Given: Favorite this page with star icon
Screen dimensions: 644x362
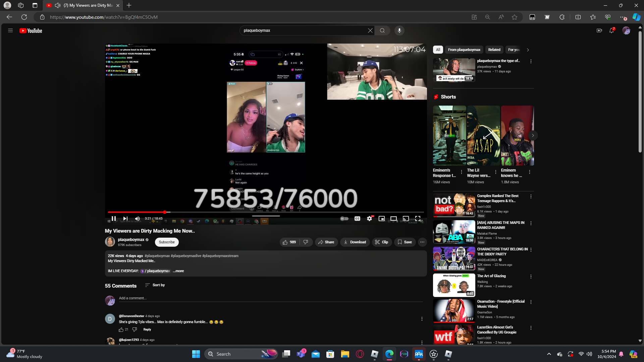Looking at the screenshot, I should click(x=515, y=17).
